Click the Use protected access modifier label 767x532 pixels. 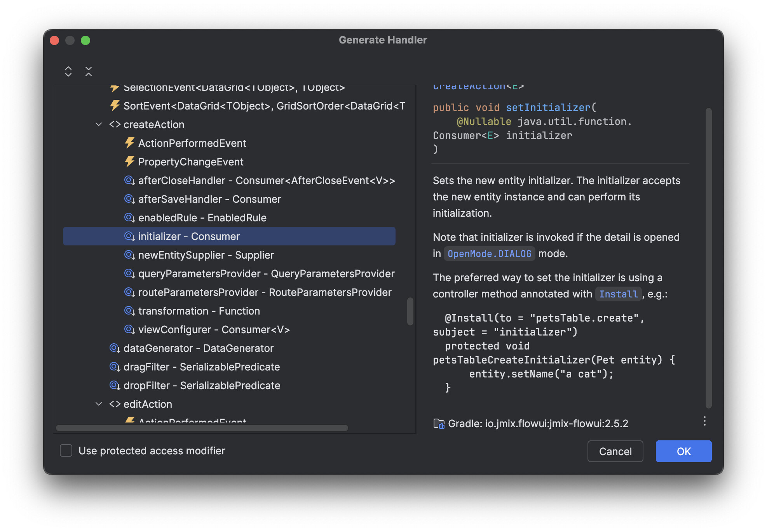pos(152,451)
